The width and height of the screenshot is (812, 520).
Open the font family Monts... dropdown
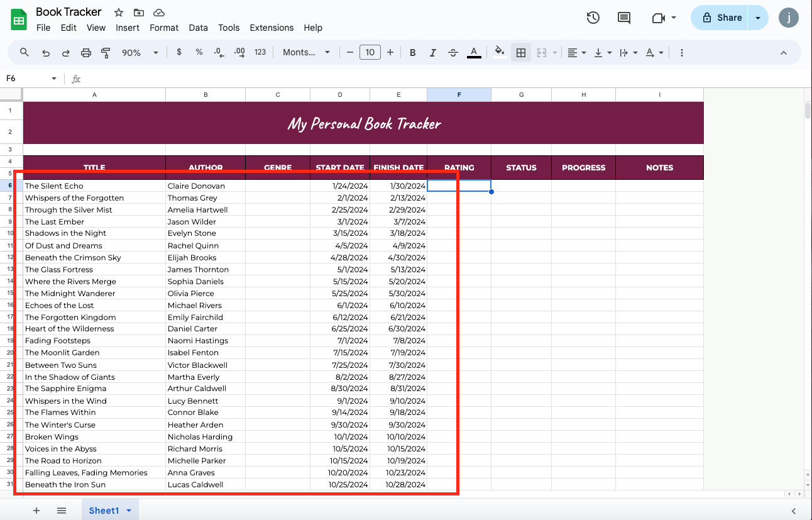(x=306, y=52)
